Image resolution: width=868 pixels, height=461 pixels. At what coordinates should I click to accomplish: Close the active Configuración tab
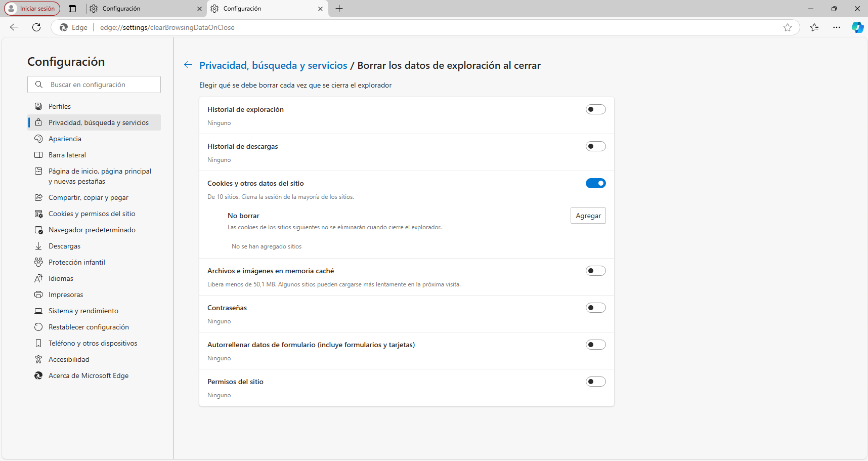point(320,9)
